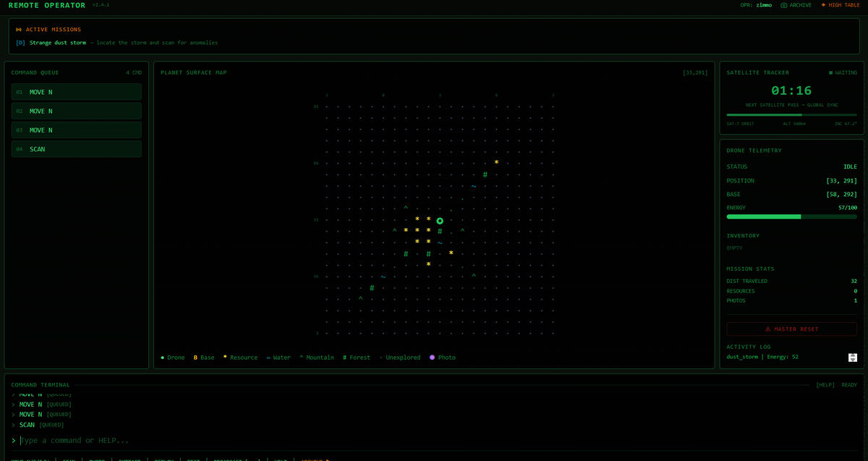The height and width of the screenshot is (461, 868).
Task: Click the terminal READY status
Action: [x=849, y=385]
